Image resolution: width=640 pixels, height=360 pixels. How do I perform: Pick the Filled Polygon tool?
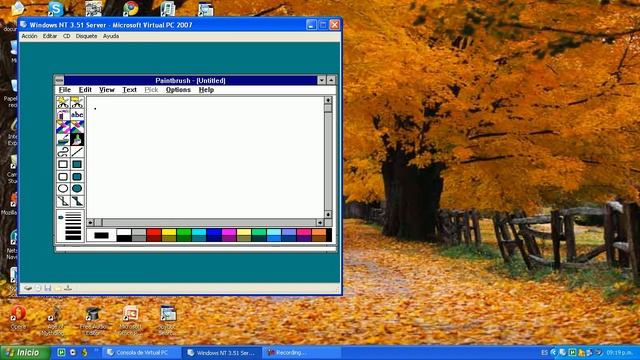click(77, 201)
